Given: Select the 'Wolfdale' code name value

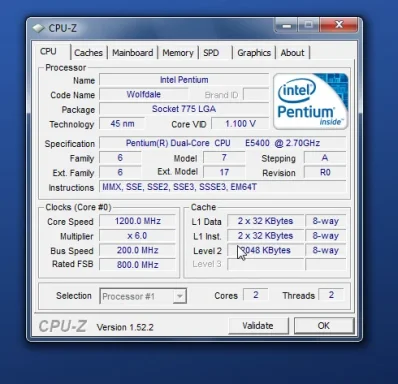Looking at the screenshot, I should tap(144, 95).
